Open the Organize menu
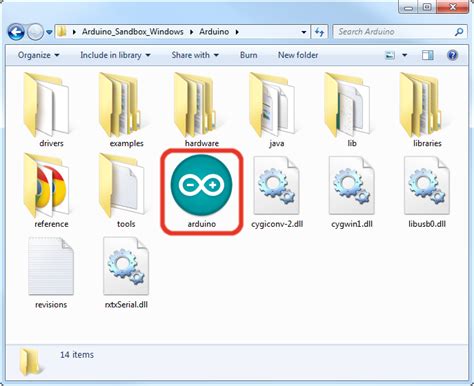This screenshot has width=474, height=386. pyautogui.click(x=38, y=55)
